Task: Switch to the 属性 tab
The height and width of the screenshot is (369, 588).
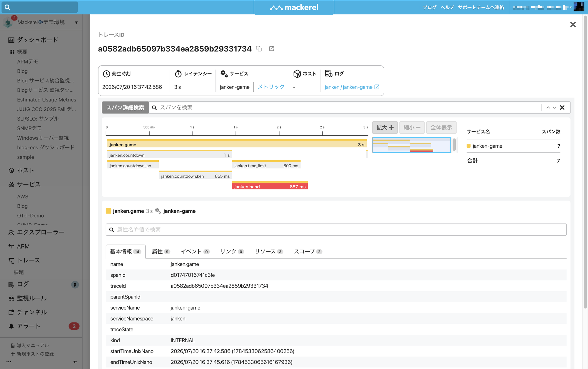Action: (161, 252)
